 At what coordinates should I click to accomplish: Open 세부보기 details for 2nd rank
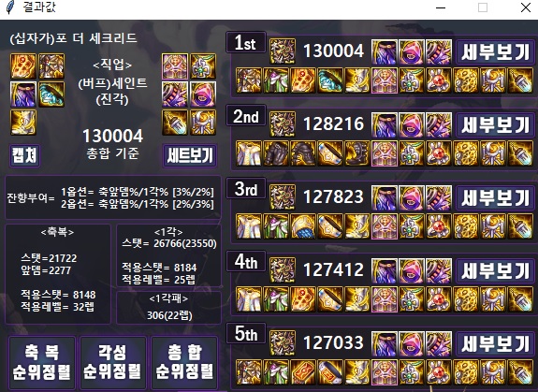(495, 124)
